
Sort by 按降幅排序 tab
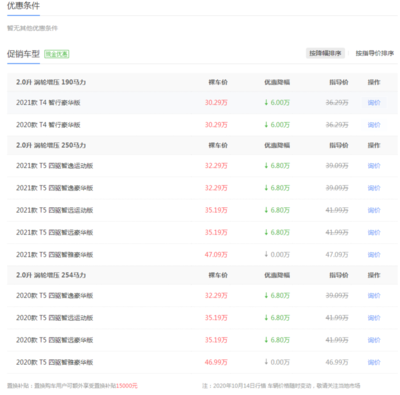pos(325,53)
